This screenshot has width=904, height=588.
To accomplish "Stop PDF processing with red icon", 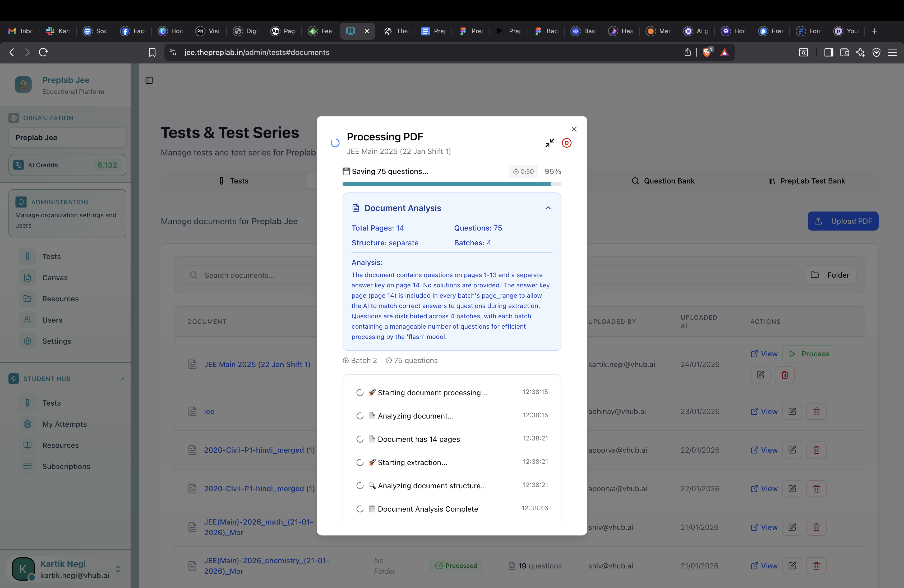I will pos(566,143).
